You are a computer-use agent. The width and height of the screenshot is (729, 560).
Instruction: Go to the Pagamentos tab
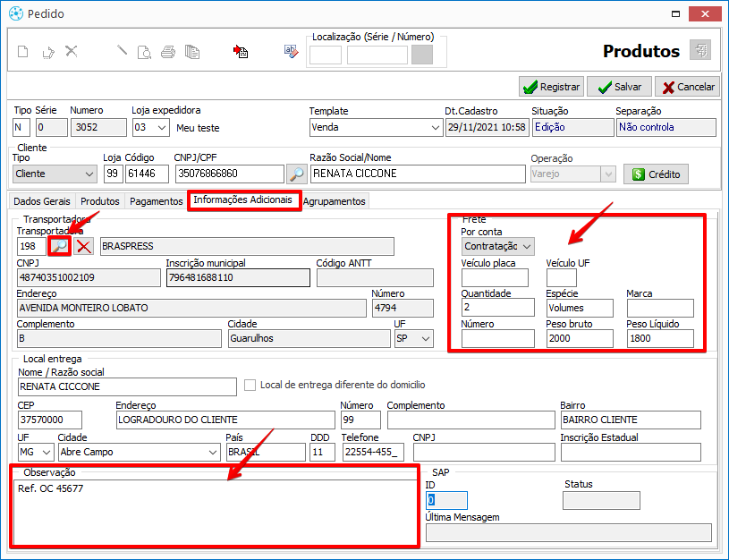157,201
